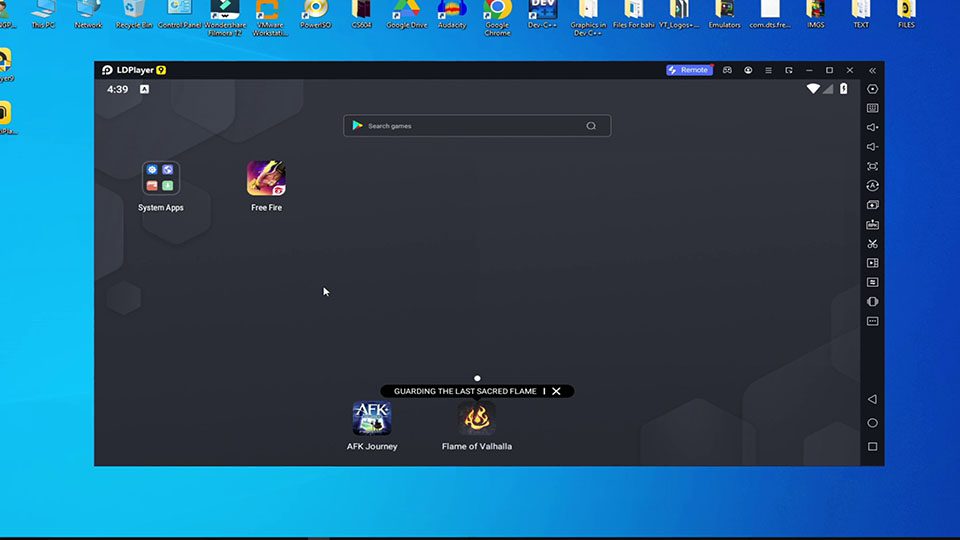960x540 pixels.
Task: Open the IMGS folder on desktop
Action: (816, 13)
